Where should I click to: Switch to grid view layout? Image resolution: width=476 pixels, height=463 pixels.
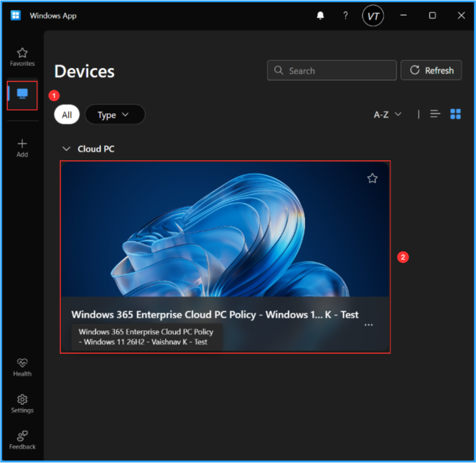(x=455, y=114)
